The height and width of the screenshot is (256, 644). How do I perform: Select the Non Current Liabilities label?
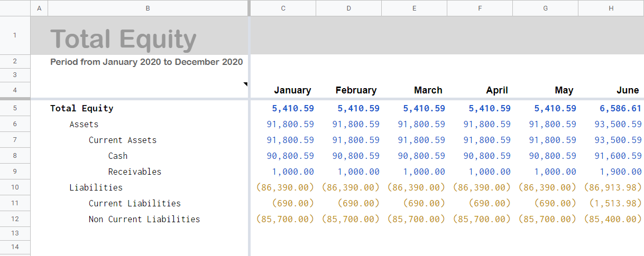144,220
